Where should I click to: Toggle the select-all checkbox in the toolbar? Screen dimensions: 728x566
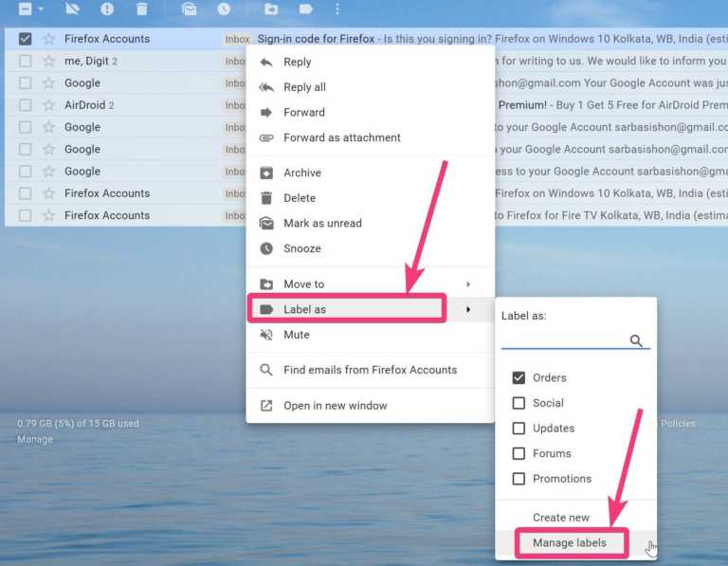(x=25, y=9)
